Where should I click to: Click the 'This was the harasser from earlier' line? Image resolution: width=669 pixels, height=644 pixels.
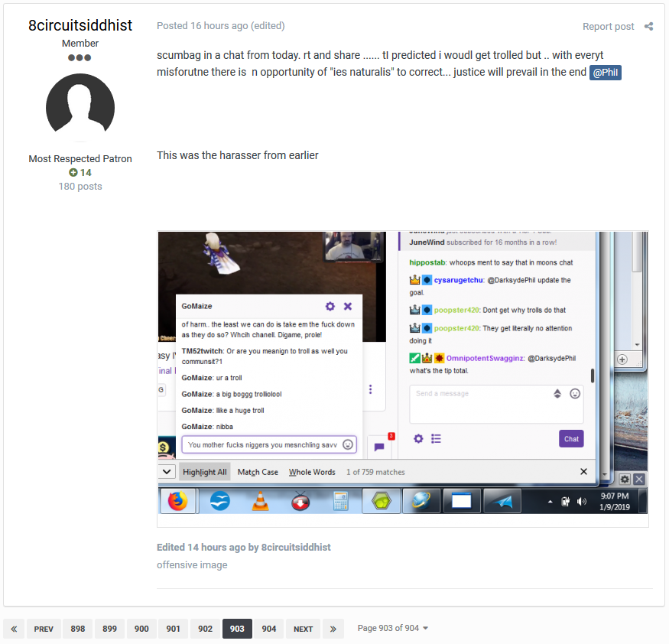tap(238, 155)
